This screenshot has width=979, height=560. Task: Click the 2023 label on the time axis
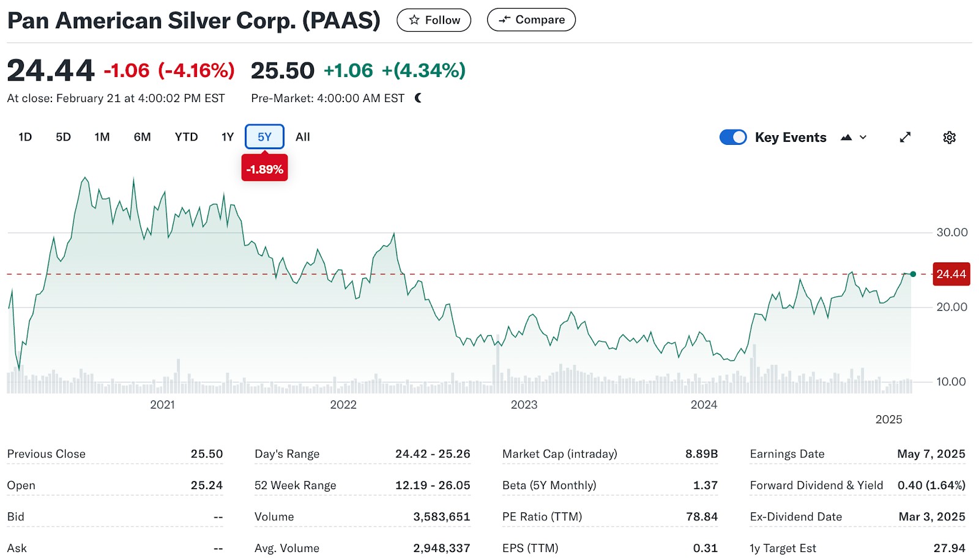coord(524,405)
